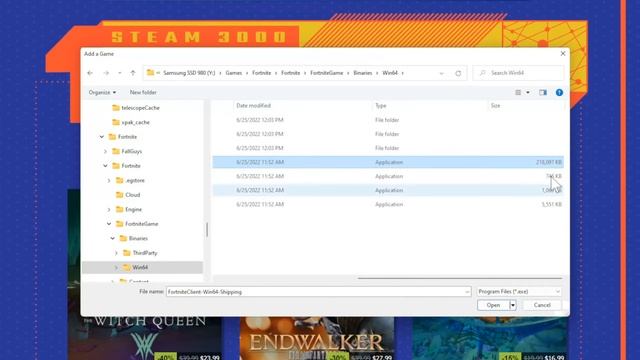Open Program Files (*.exe) type filter
Image resolution: width=640 pixels, height=360 pixels.
pyautogui.click(x=519, y=292)
